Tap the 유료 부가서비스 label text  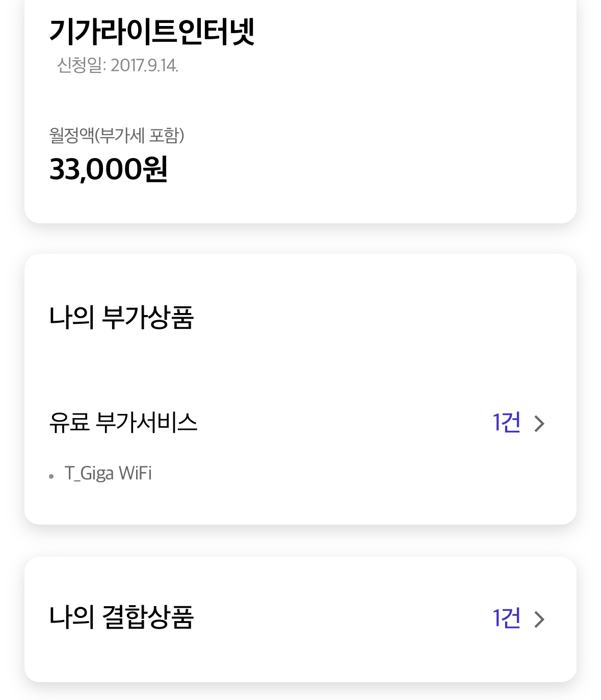coord(123,423)
